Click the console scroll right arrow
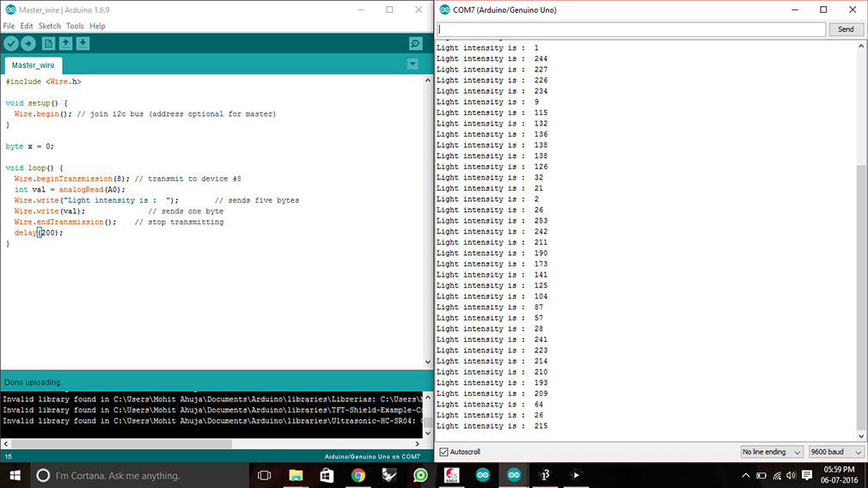The width and height of the screenshot is (868, 488). [418, 443]
